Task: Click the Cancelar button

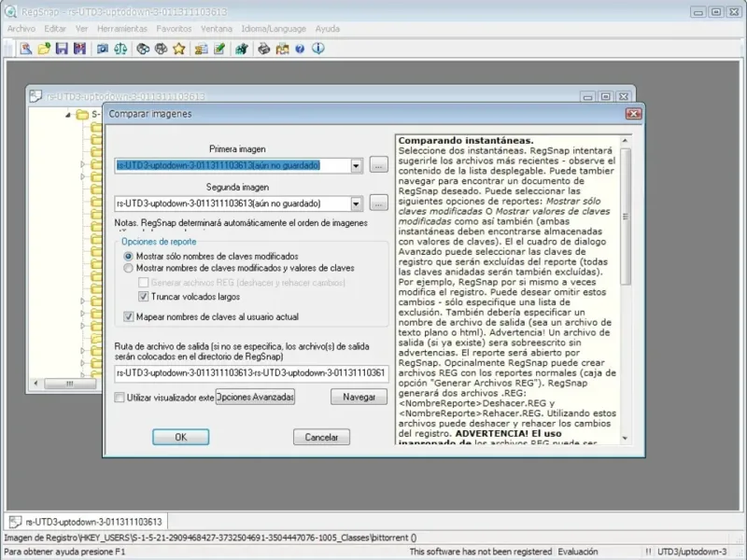Action: (x=321, y=437)
